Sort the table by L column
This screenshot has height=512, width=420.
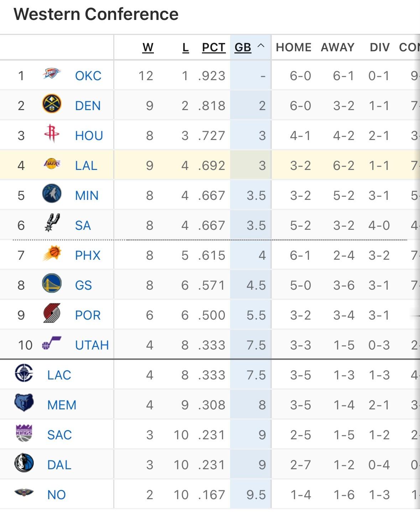185,47
